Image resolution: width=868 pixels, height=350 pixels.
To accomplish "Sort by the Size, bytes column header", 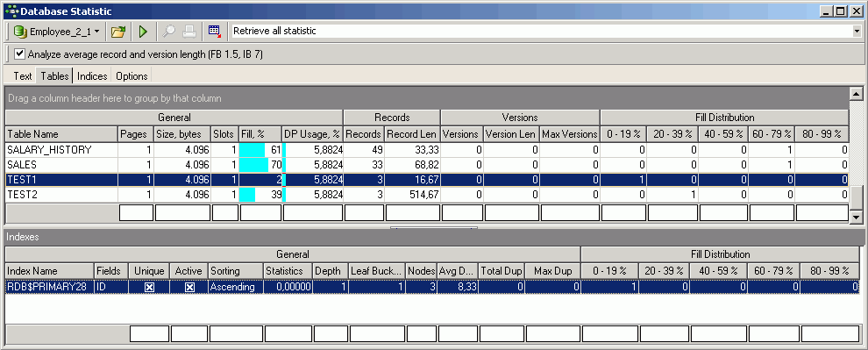I will coord(182,134).
